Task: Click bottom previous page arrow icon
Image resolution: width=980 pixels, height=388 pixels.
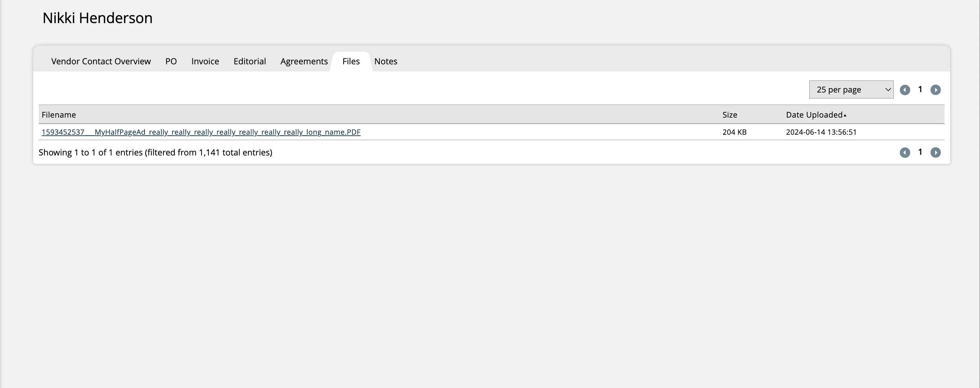Action: pyautogui.click(x=905, y=153)
